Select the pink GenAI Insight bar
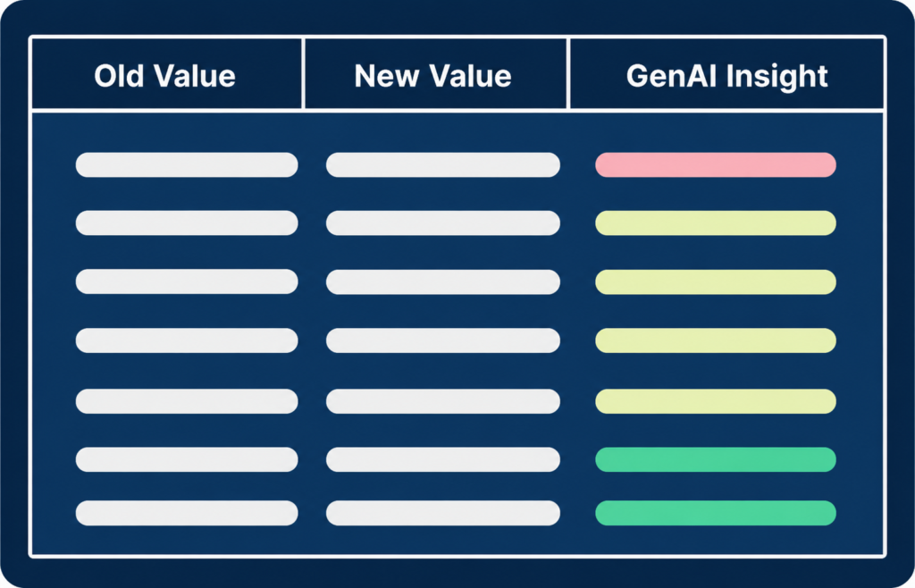 click(x=716, y=165)
